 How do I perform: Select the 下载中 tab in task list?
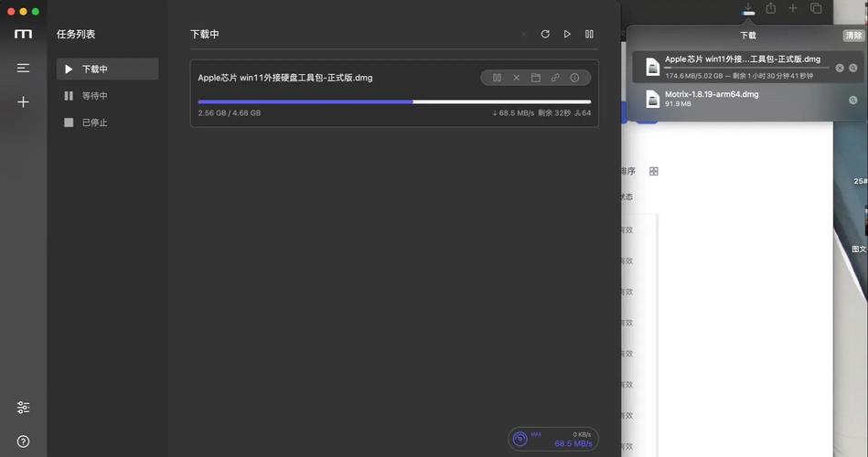click(x=107, y=69)
